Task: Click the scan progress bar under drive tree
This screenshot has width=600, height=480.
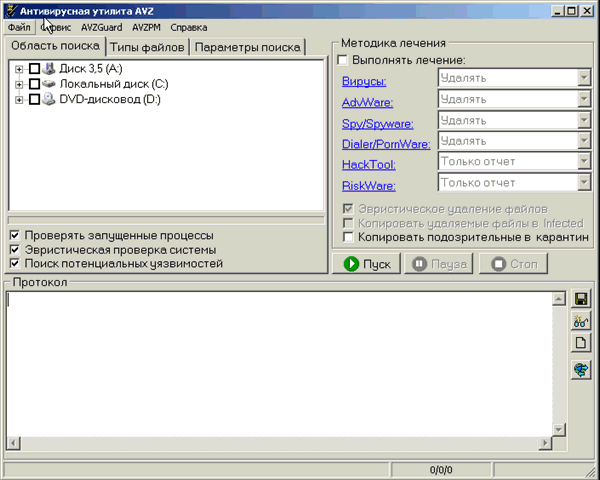Action: point(166,220)
